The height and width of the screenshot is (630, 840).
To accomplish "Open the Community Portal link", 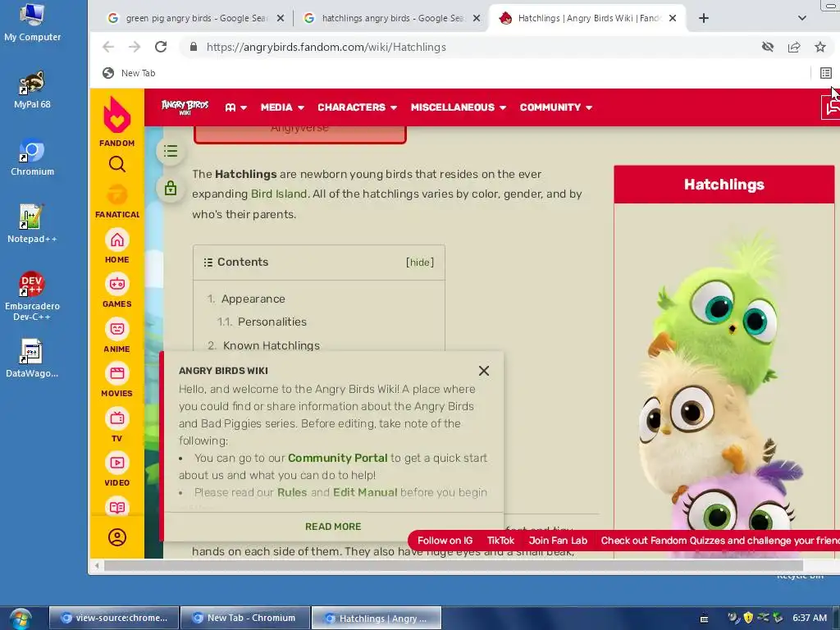I will click(337, 458).
